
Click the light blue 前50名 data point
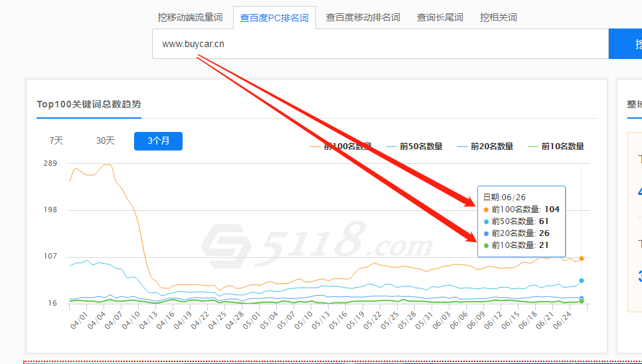[582, 280]
